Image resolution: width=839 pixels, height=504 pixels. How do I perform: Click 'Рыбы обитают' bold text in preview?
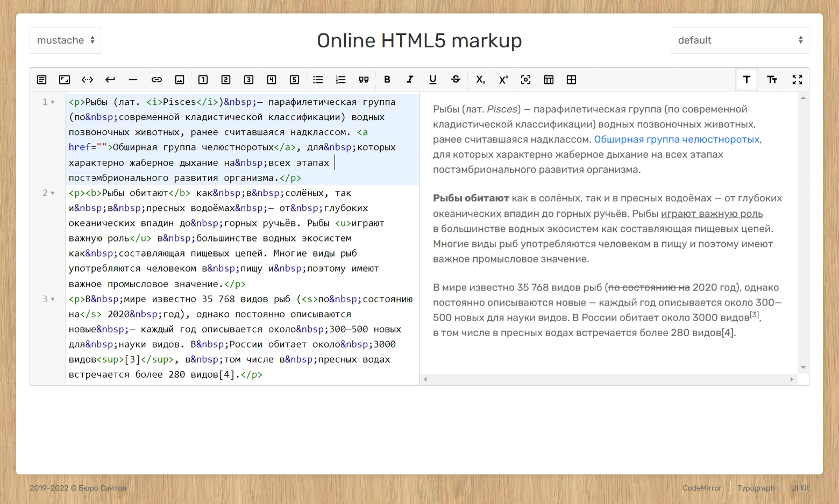(x=471, y=198)
